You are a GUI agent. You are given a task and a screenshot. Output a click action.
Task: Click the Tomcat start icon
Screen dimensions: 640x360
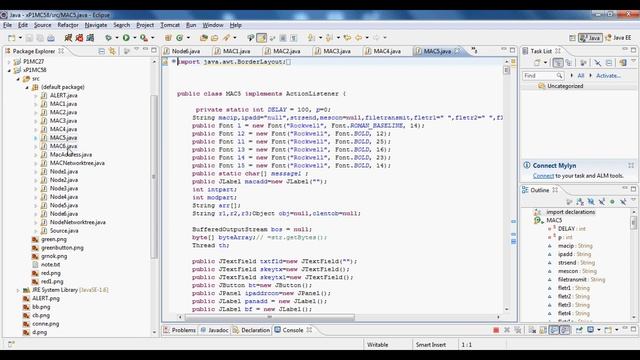coord(68,38)
